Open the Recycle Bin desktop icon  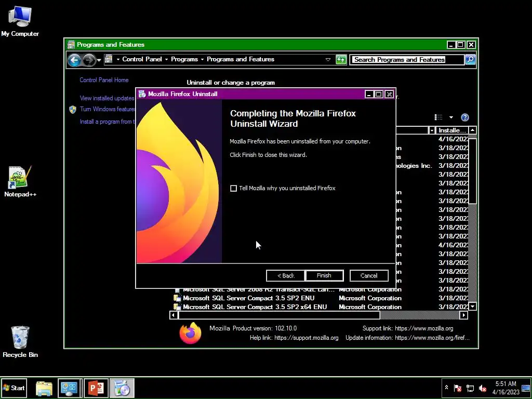pyautogui.click(x=20, y=342)
